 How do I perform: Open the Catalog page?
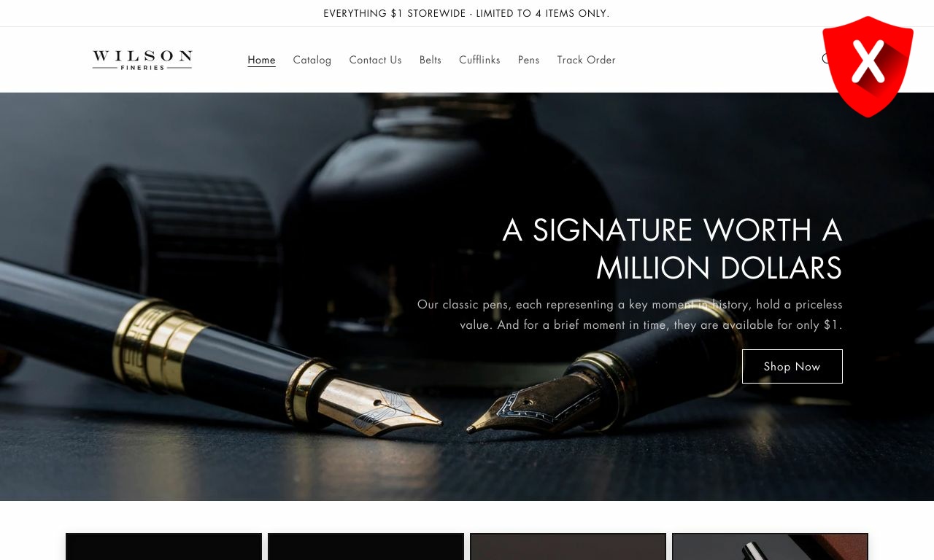(x=312, y=60)
